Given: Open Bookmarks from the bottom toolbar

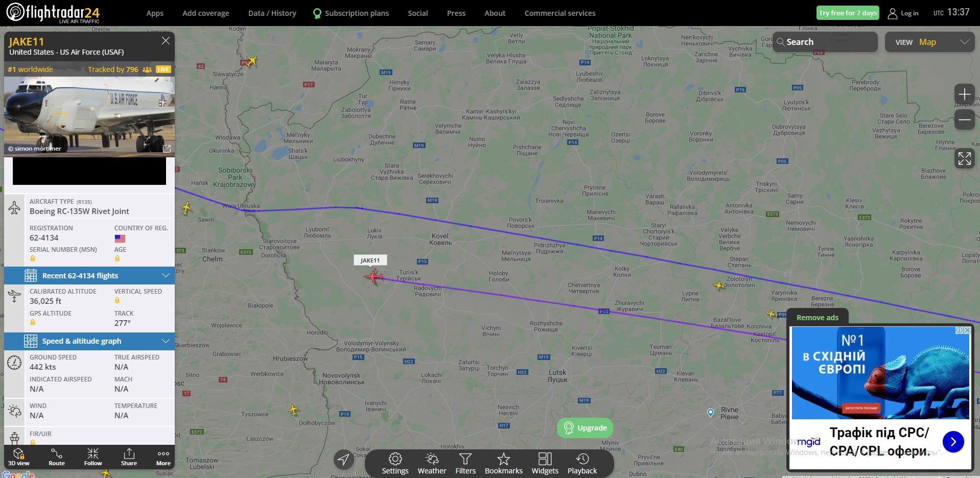Looking at the screenshot, I should pyautogui.click(x=504, y=463).
